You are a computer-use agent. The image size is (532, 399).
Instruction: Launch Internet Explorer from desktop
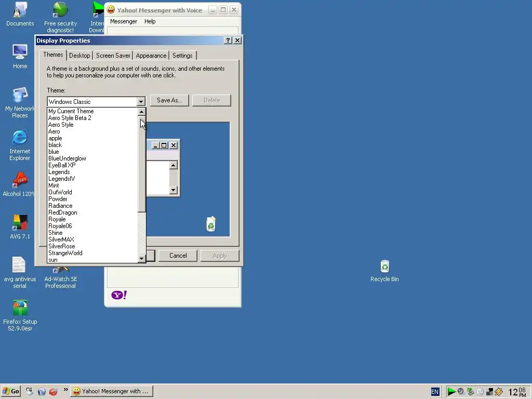coord(20,145)
